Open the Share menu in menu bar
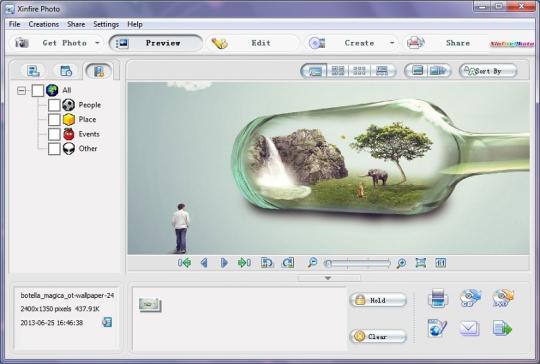This screenshot has width=540, height=364. click(76, 24)
